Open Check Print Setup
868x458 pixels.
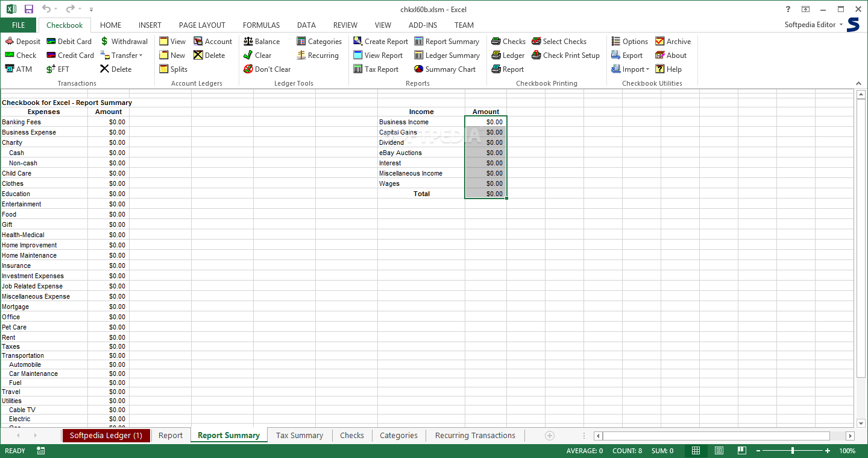point(566,56)
